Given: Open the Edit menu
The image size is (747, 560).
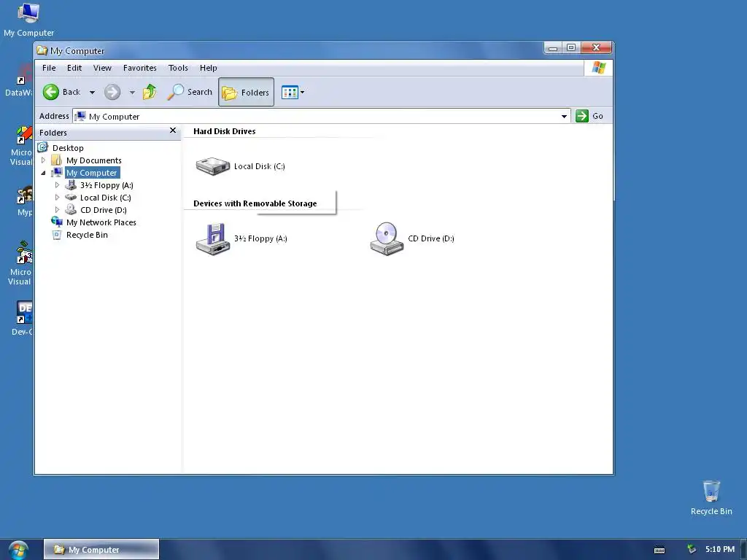Looking at the screenshot, I should pos(74,68).
